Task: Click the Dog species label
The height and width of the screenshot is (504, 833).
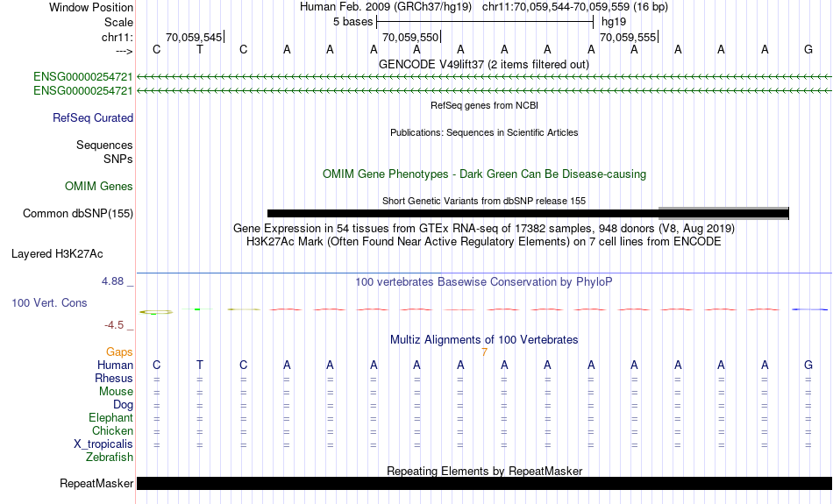Action: tap(123, 405)
